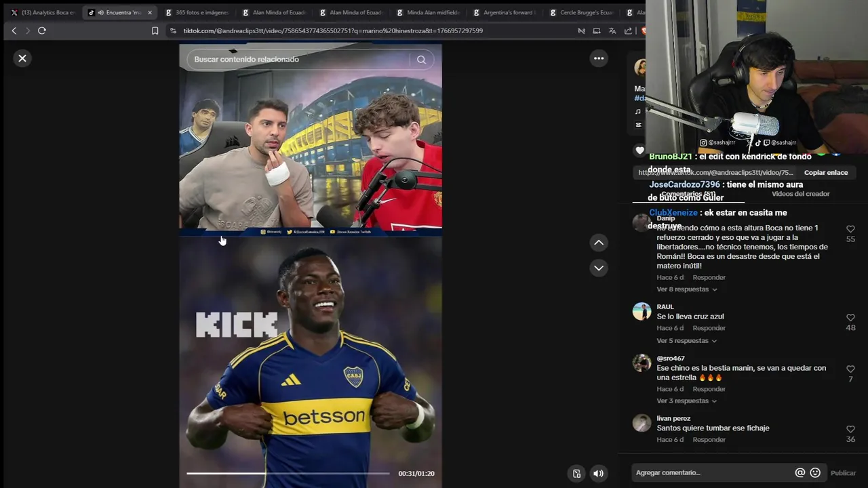Screen dimensions: 868x488
Task: Like livan perez's comment heart
Action: pos(850,430)
